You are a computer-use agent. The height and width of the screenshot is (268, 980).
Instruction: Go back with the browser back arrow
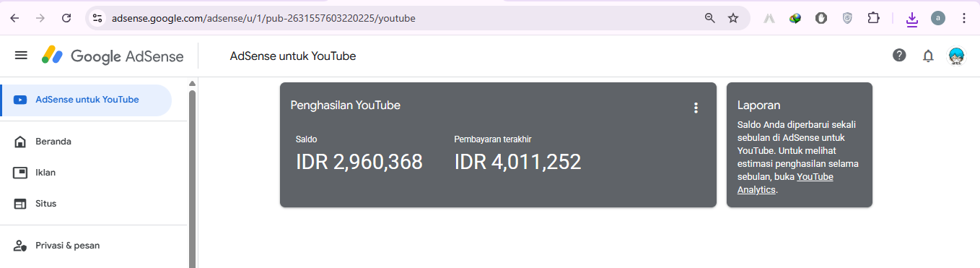click(15, 18)
